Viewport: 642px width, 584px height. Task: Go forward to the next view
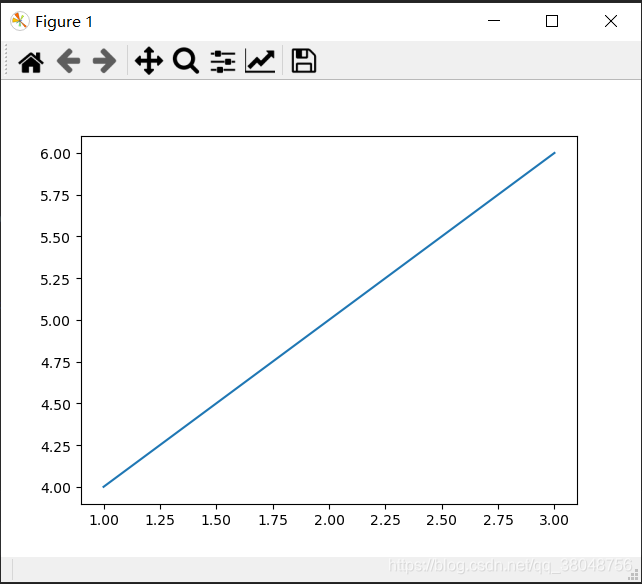point(104,61)
